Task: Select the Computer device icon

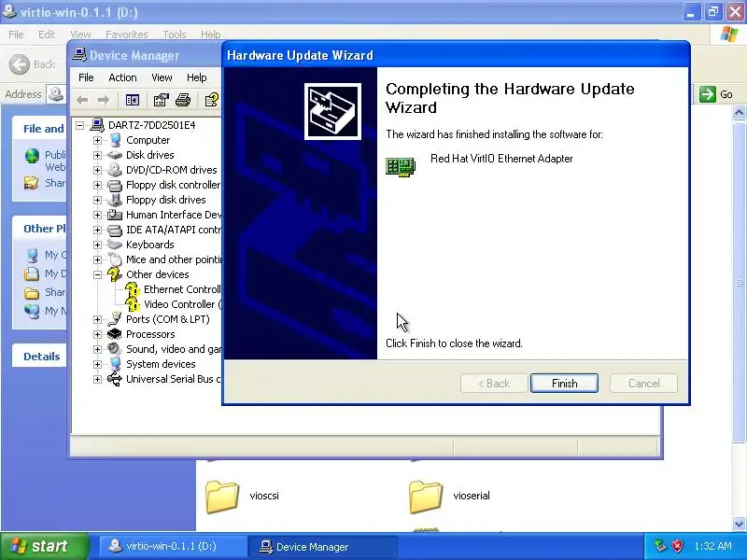Action: point(115,140)
